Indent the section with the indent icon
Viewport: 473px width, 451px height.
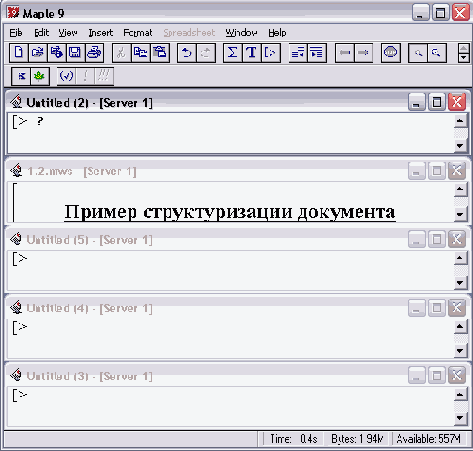(x=317, y=53)
